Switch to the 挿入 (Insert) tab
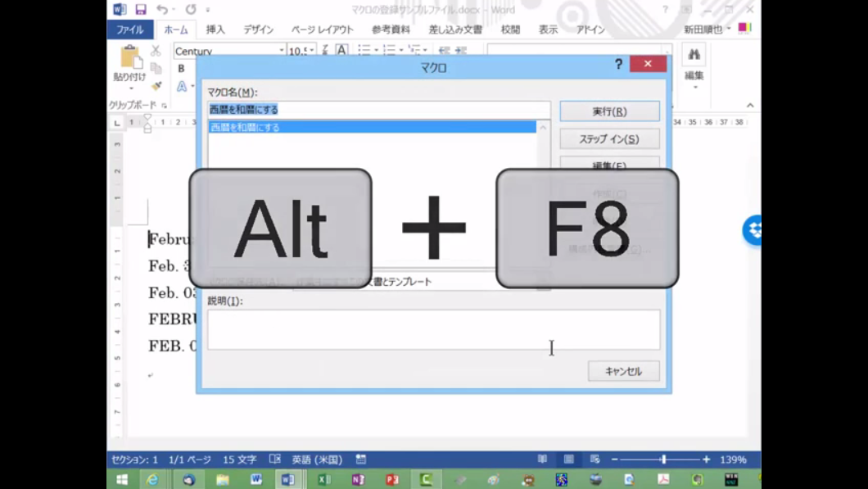Image resolution: width=868 pixels, height=489 pixels. (x=215, y=29)
